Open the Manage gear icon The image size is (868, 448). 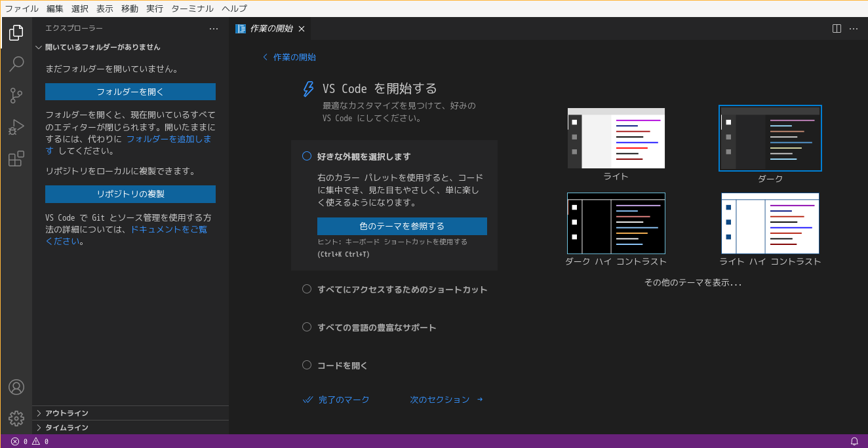coord(16,419)
